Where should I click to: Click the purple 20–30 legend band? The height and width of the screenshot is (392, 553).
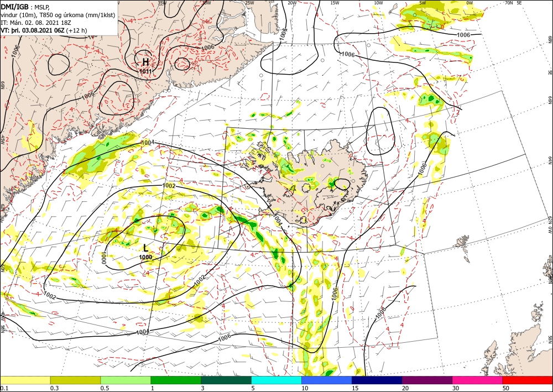coord(427,380)
